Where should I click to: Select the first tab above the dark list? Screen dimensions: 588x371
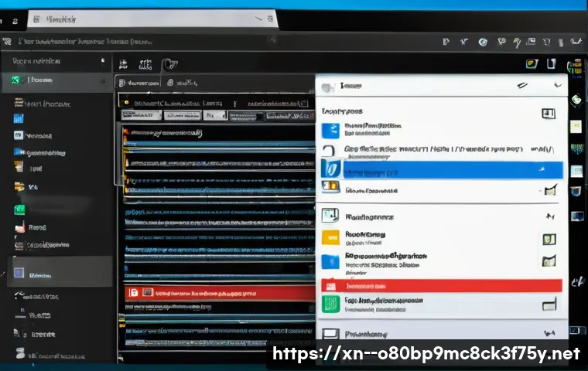[x=139, y=82]
